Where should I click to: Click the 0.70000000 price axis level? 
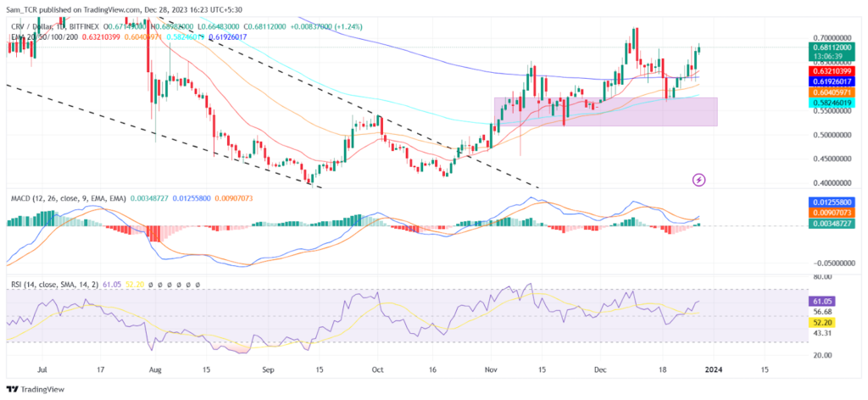click(834, 36)
